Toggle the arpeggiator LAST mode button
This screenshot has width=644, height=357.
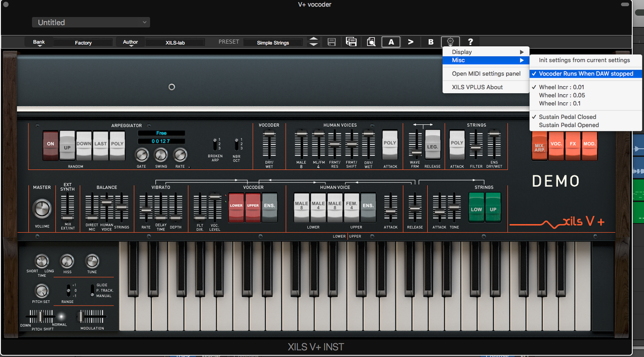click(x=101, y=146)
